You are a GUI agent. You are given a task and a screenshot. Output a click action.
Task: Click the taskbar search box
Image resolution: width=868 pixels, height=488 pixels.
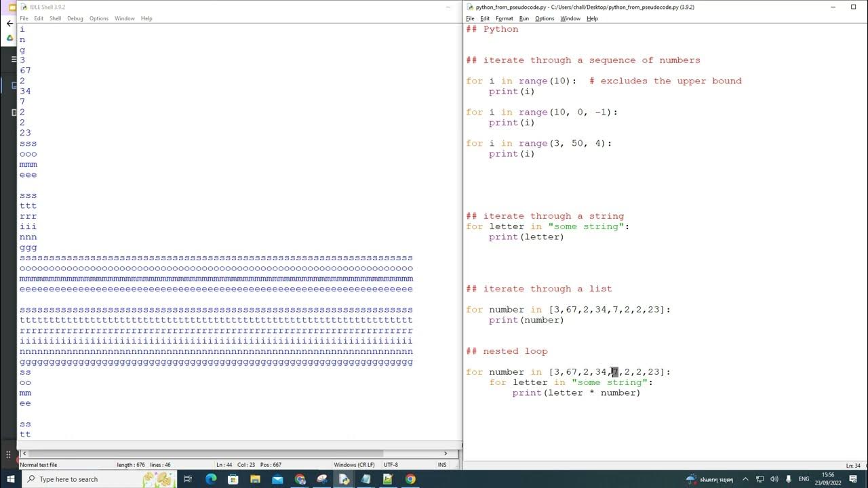click(x=98, y=479)
